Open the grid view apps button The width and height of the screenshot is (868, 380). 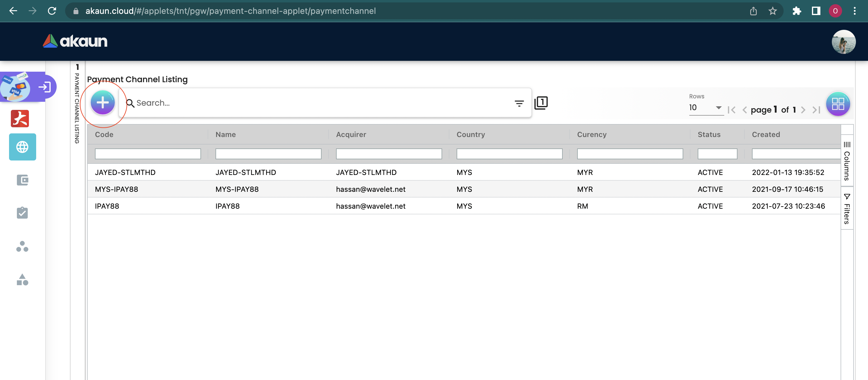click(x=837, y=104)
